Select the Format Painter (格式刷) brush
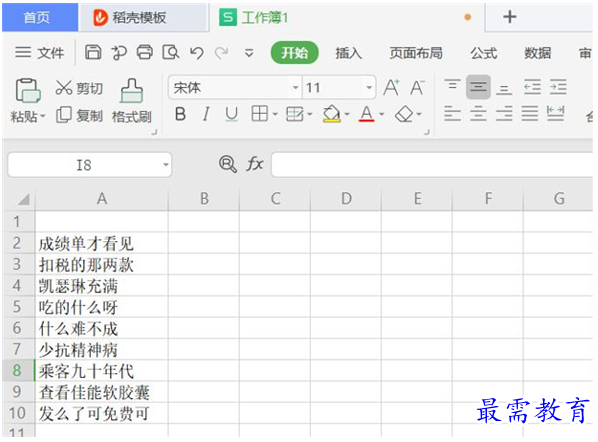The width and height of the screenshot is (598, 442). click(132, 101)
